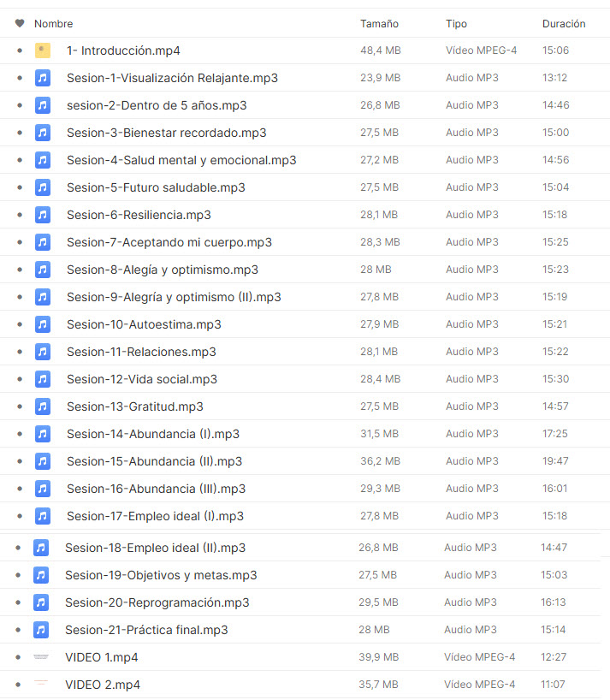
Task: Click the music icon for Sesion-15-Abundancia (II).mp3
Action: pyautogui.click(x=43, y=461)
